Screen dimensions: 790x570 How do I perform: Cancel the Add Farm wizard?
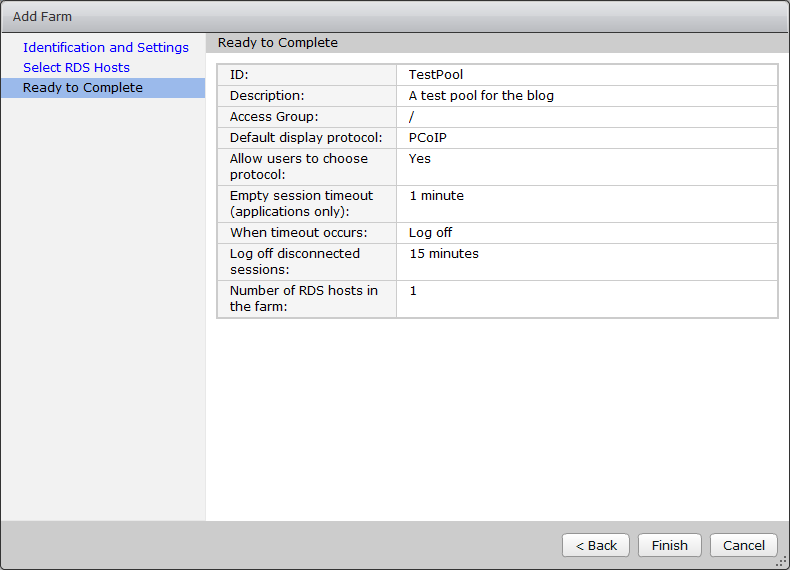tap(744, 545)
